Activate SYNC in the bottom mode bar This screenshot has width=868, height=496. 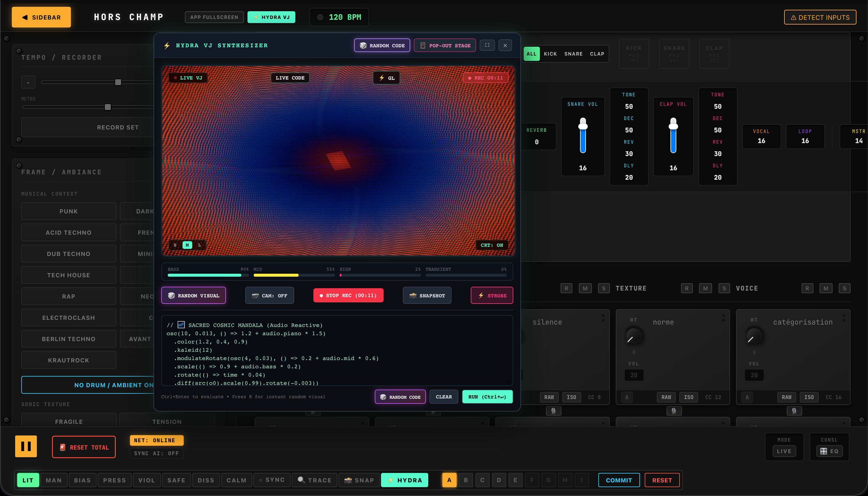coord(271,480)
